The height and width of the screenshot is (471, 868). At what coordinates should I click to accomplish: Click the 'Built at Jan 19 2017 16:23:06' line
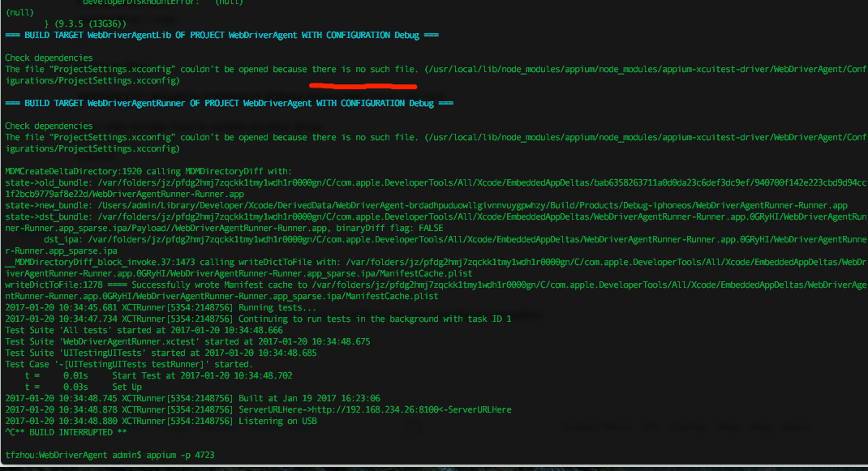tap(192, 398)
